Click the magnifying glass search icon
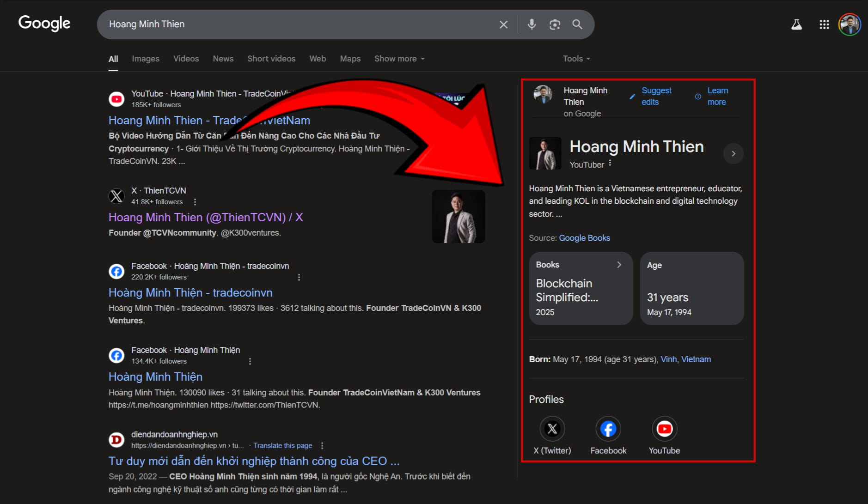868x504 pixels. pos(577,24)
